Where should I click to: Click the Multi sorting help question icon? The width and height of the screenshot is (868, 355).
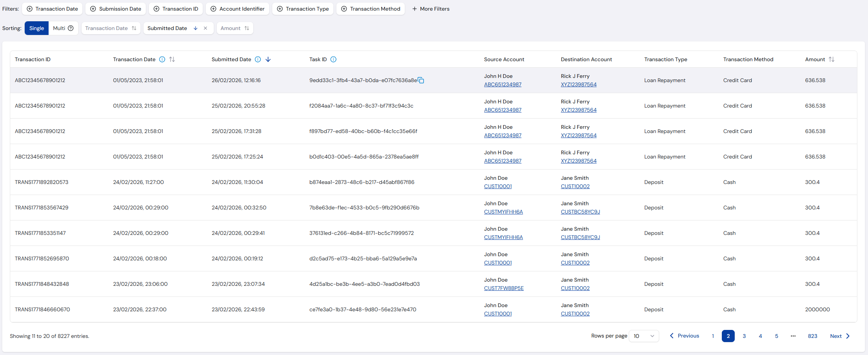71,28
